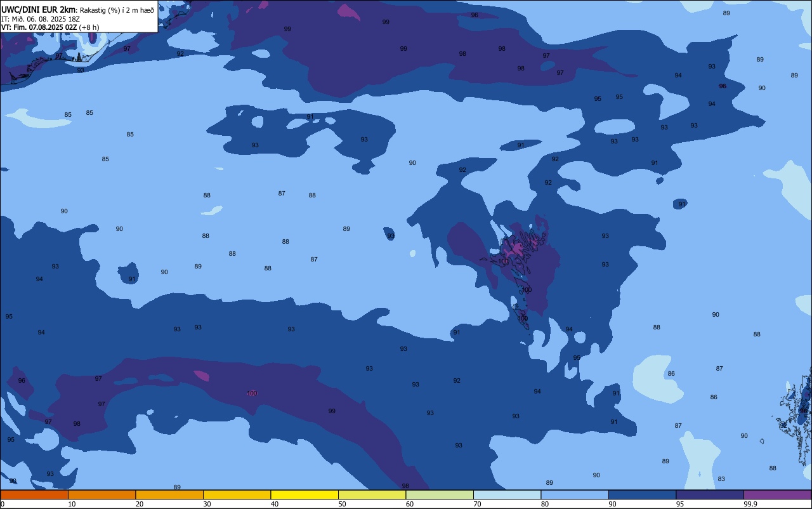Click the "0" legend tick label

[3, 504]
